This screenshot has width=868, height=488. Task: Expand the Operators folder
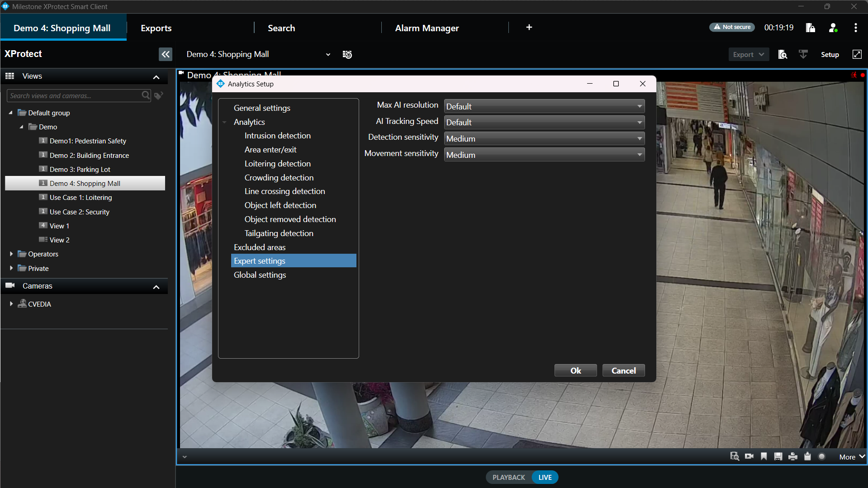(x=11, y=254)
